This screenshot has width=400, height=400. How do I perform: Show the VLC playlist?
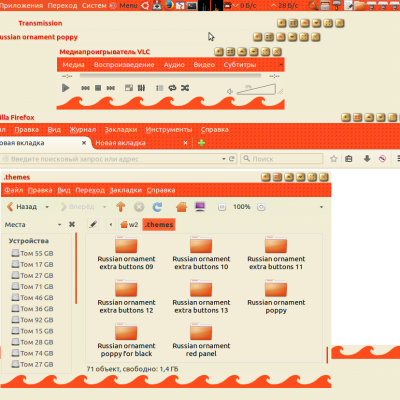[x=160, y=88]
